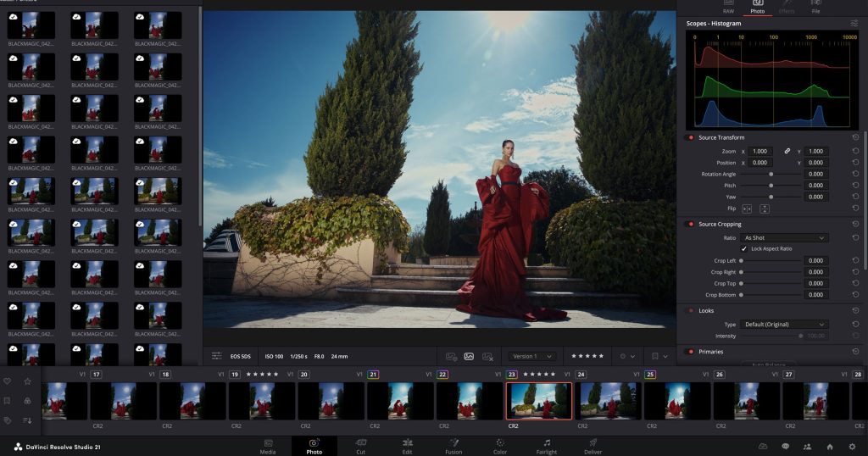Open the Ratio 'As Shot' dropdown
The image size is (868, 456).
coord(784,237)
